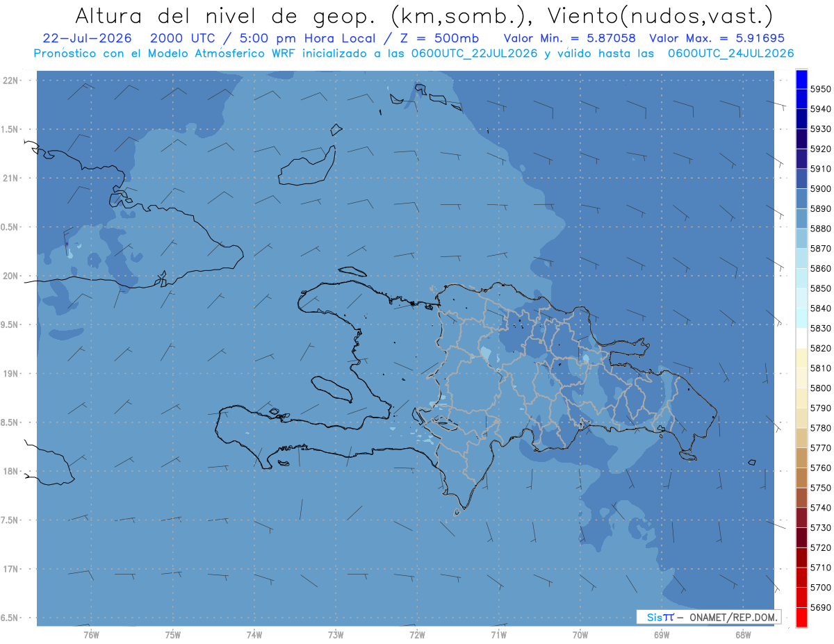Click the colorbar swatch between 5720 and 5730
The height and width of the screenshot is (644, 834).
tap(801, 537)
